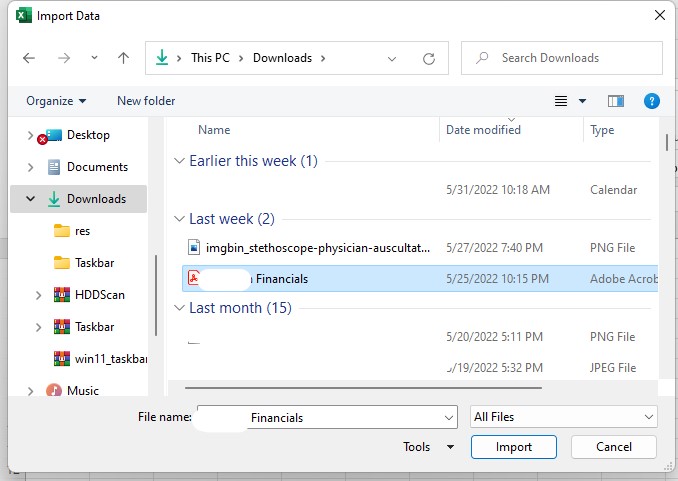Select Music in navigation pane
Screen dimensions: 678x481
[83, 391]
